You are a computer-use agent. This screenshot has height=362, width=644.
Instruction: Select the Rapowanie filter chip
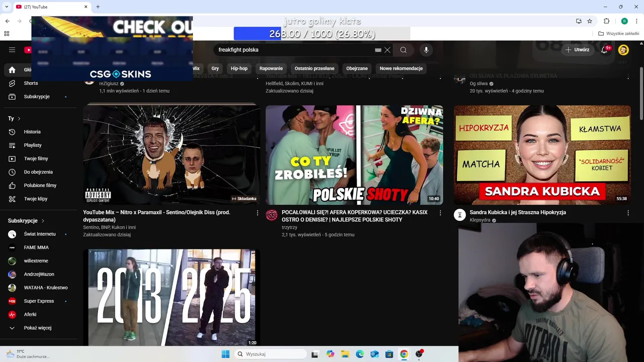[271, 68]
